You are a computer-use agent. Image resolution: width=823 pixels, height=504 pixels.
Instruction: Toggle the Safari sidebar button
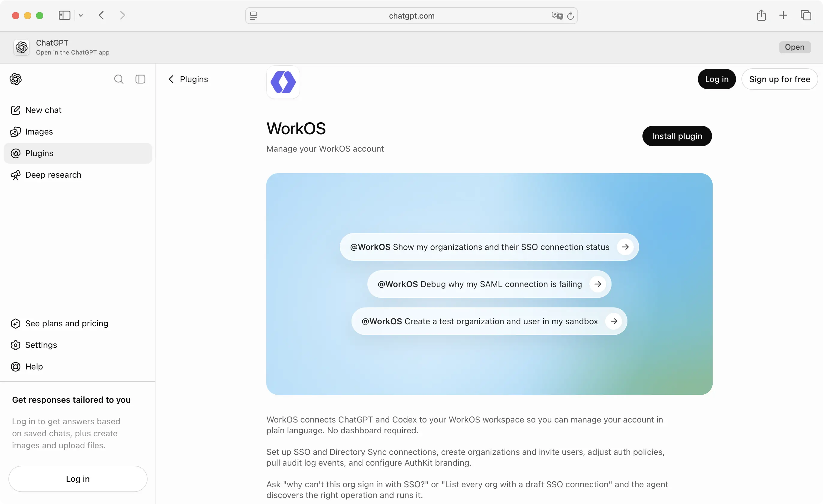[64, 15]
